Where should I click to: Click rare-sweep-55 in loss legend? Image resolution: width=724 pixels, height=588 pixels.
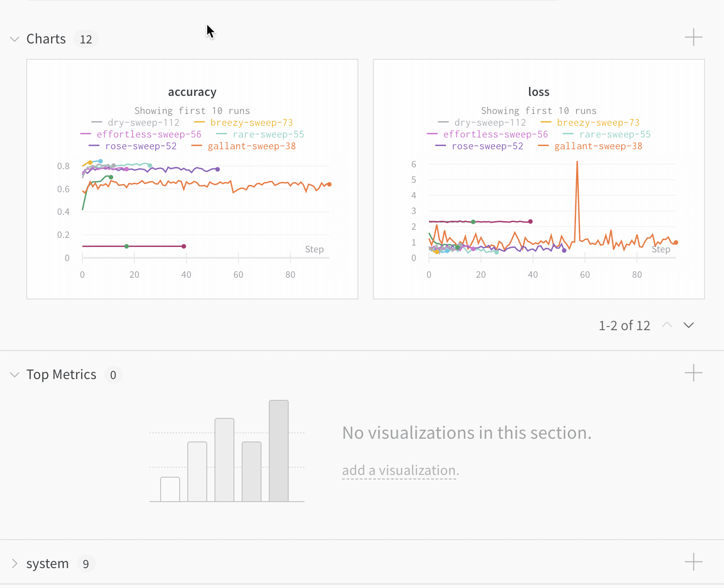click(x=615, y=134)
